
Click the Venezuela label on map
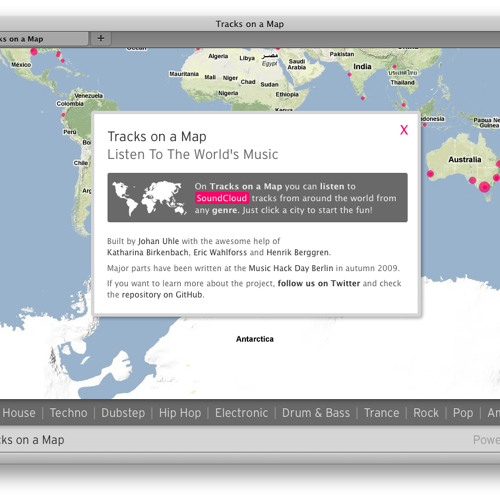[x=89, y=96]
